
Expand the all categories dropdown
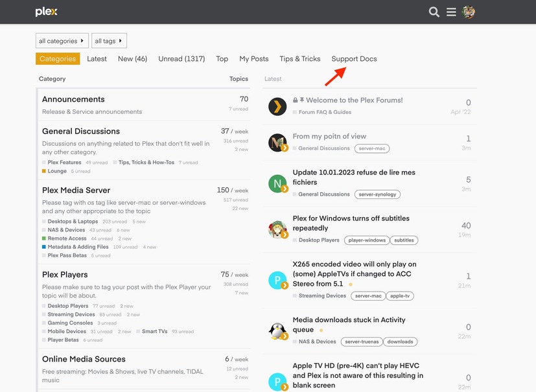[62, 41]
